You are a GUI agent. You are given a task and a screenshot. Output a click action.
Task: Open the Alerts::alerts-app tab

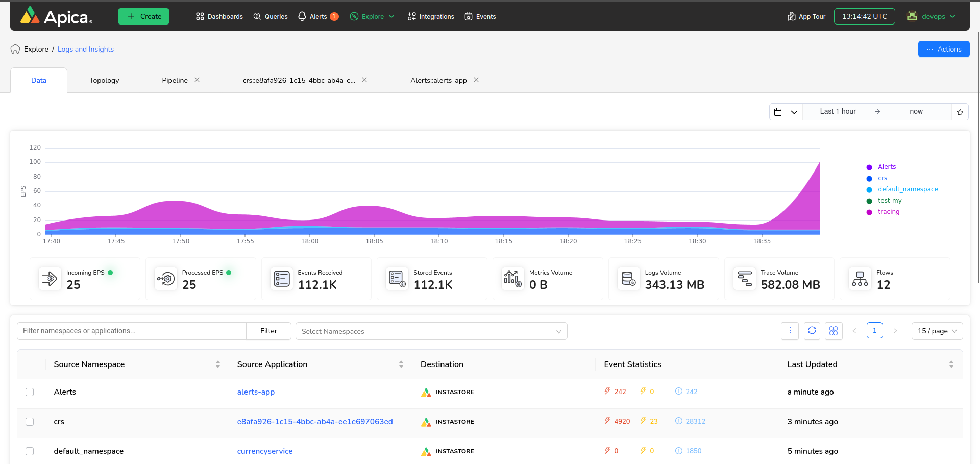[438, 81]
